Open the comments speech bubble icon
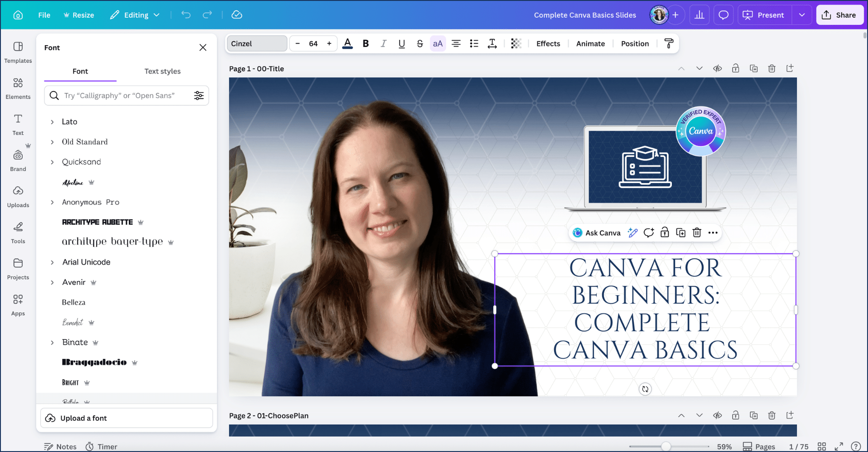This screenshot has height=452, width=868. pyautogui.click(x=723, y=15)
